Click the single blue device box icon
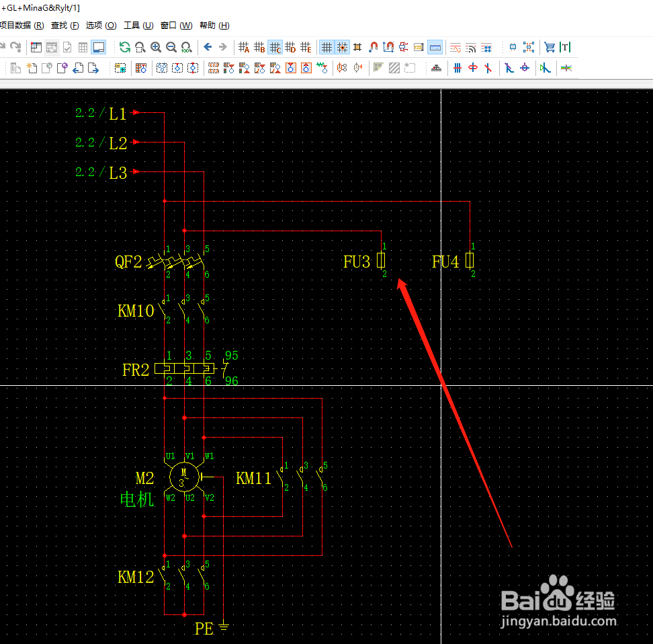 (513, 47)
